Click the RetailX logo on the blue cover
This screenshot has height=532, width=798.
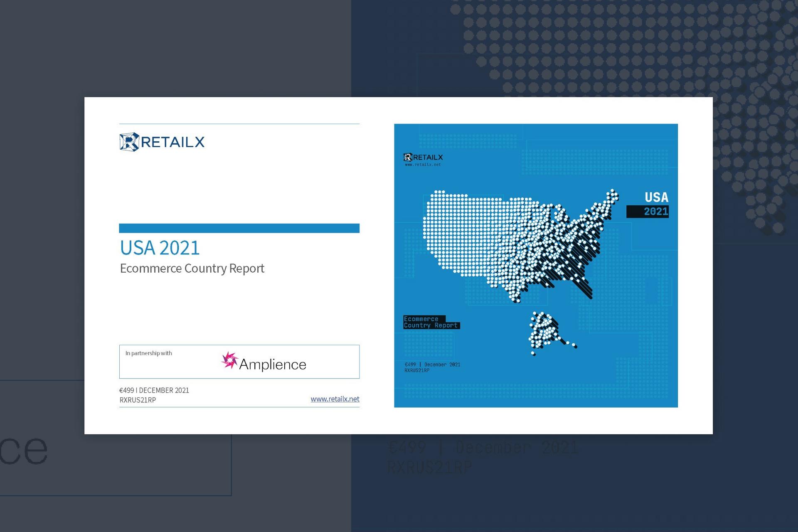(423, 157)
